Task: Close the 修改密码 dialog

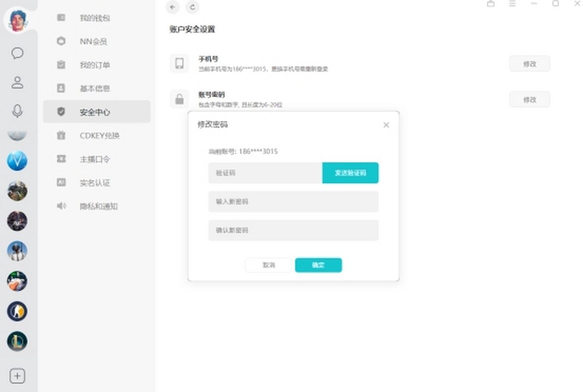Action: [386, 125]
